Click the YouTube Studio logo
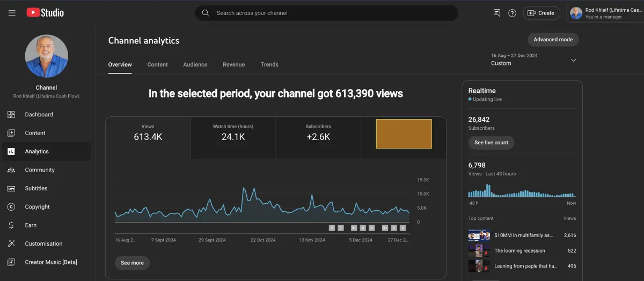This screenshot has height=281, width=644. click(45, 12)
